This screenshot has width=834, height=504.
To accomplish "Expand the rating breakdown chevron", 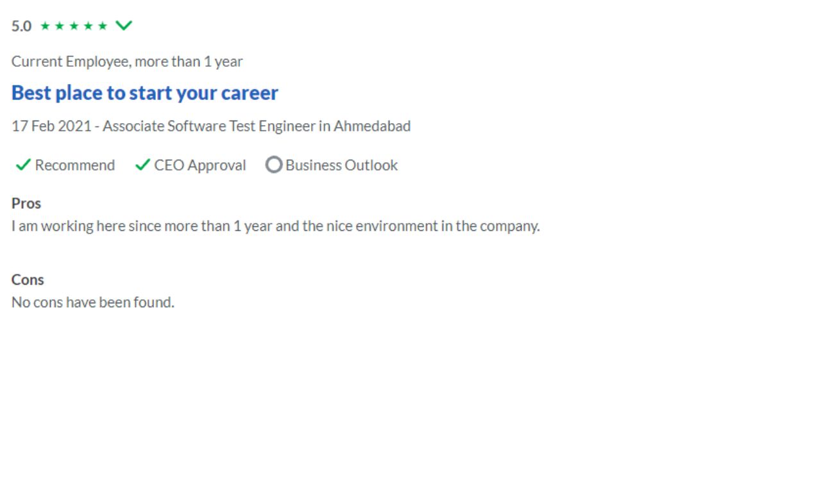I will [x=124, y=26].
